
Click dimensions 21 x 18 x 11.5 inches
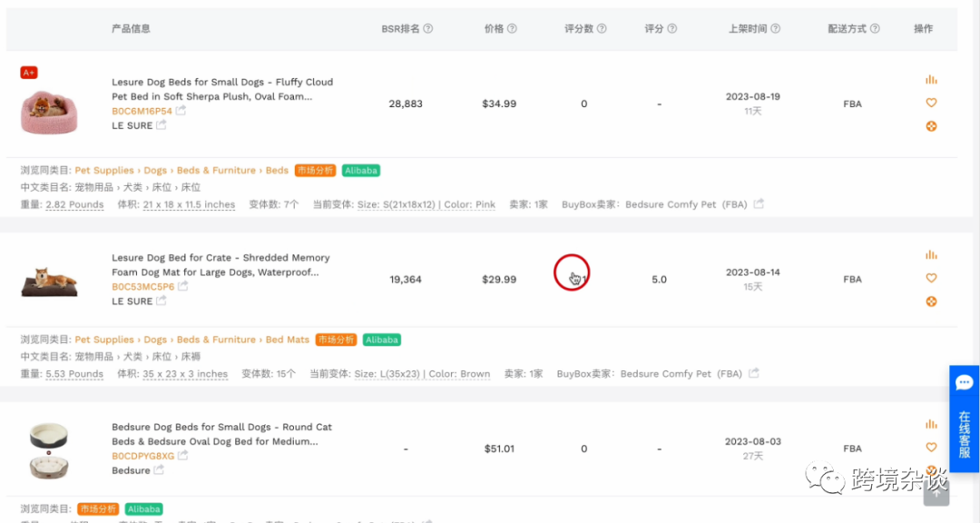(x=189, y=204)
